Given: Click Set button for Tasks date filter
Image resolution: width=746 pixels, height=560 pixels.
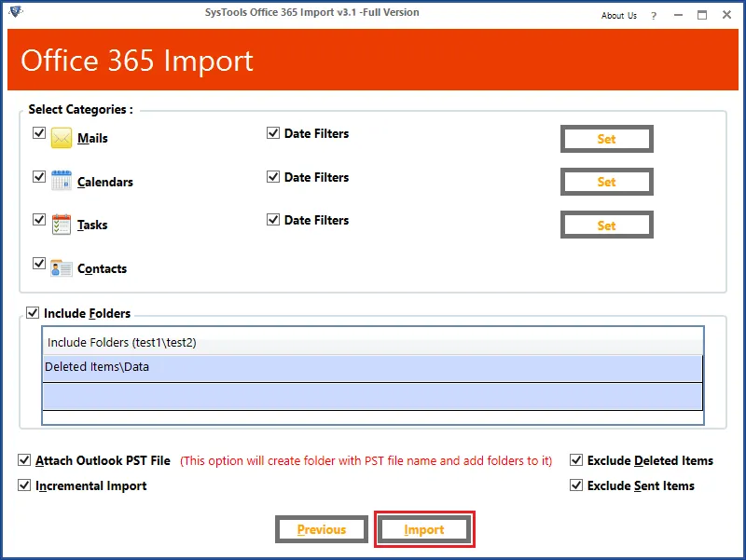Looking at the screenshot, I should click(607, 225).
